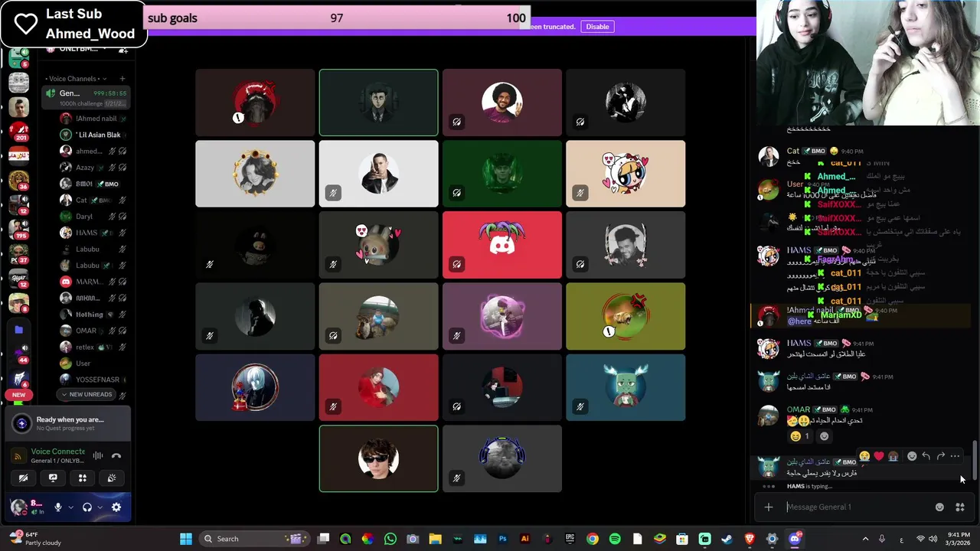Add reaction next to OMAR's reaction
The width and height of the screenshot is (980, 551).
click(824, 436)
